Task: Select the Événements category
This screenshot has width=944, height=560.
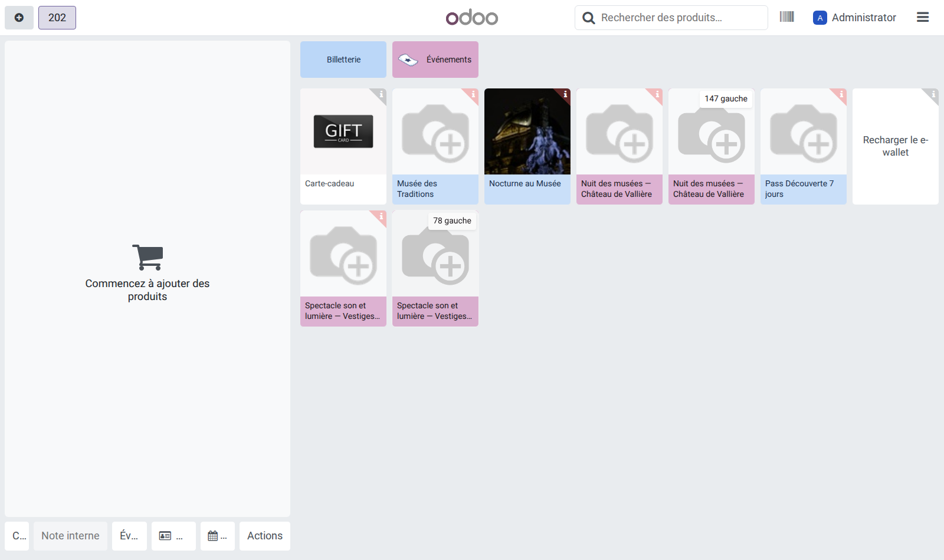Action: pos(435,60)
